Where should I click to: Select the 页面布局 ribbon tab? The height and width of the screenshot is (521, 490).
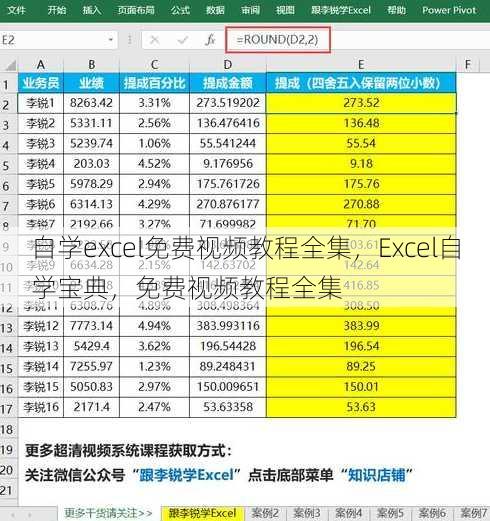136,10
